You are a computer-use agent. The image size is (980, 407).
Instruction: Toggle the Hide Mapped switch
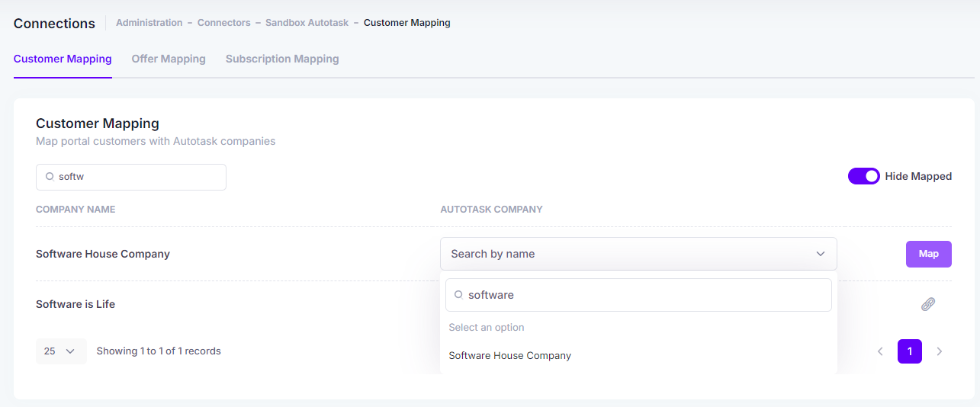(x=864, y=176)
